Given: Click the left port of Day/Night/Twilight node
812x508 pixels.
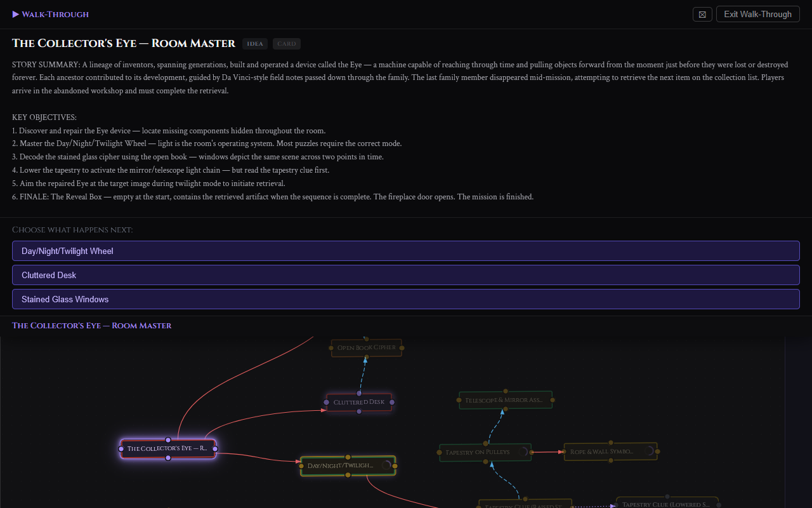Looking at the screenshot, I should click(x=301, y=465).
